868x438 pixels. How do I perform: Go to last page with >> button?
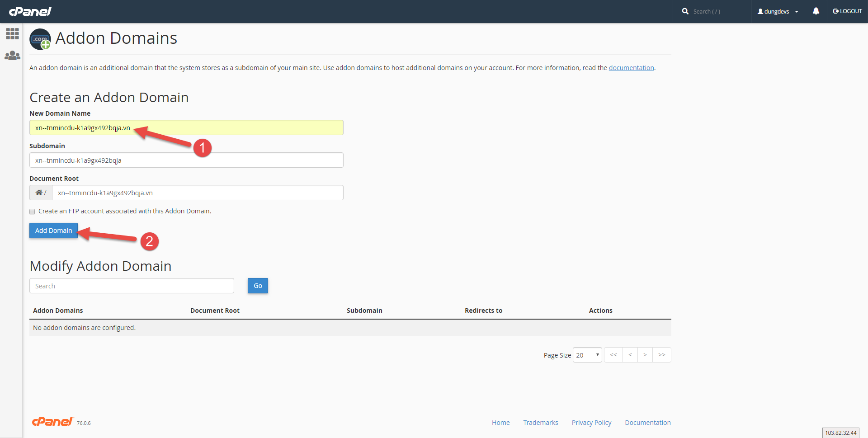point(661,355)
